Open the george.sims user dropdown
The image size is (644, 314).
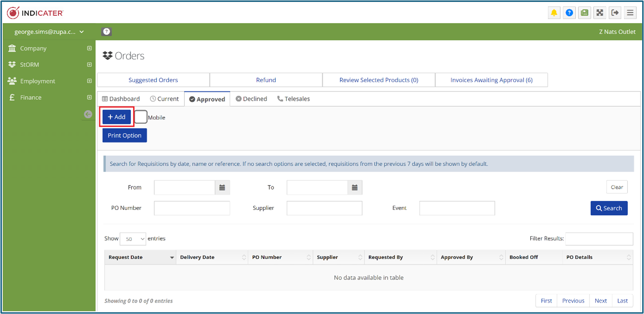(x=49, y=32)
